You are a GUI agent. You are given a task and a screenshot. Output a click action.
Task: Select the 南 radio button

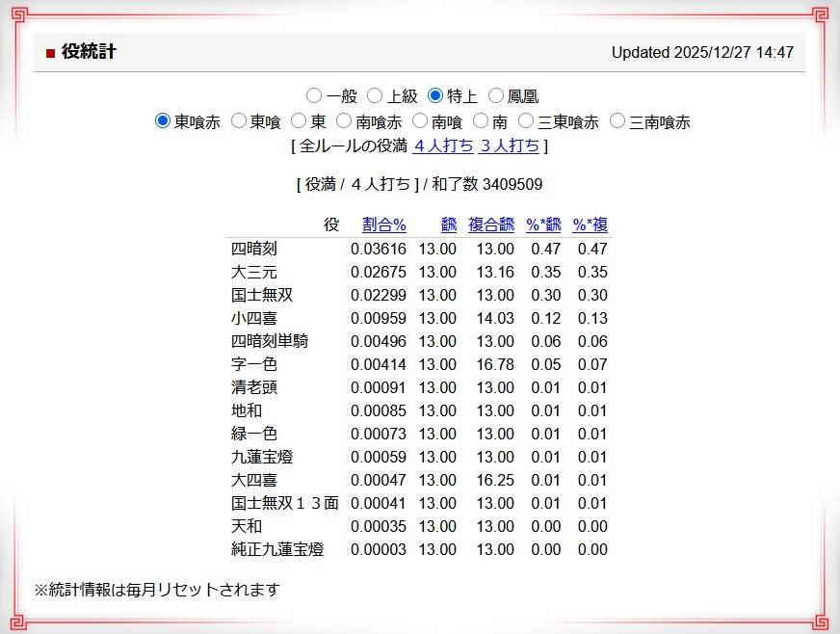point(480,121)
